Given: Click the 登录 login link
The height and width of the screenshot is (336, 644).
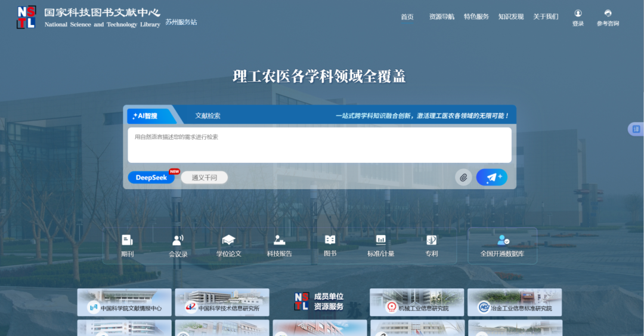Looking at the screenshot, I should tap(578, 18).
